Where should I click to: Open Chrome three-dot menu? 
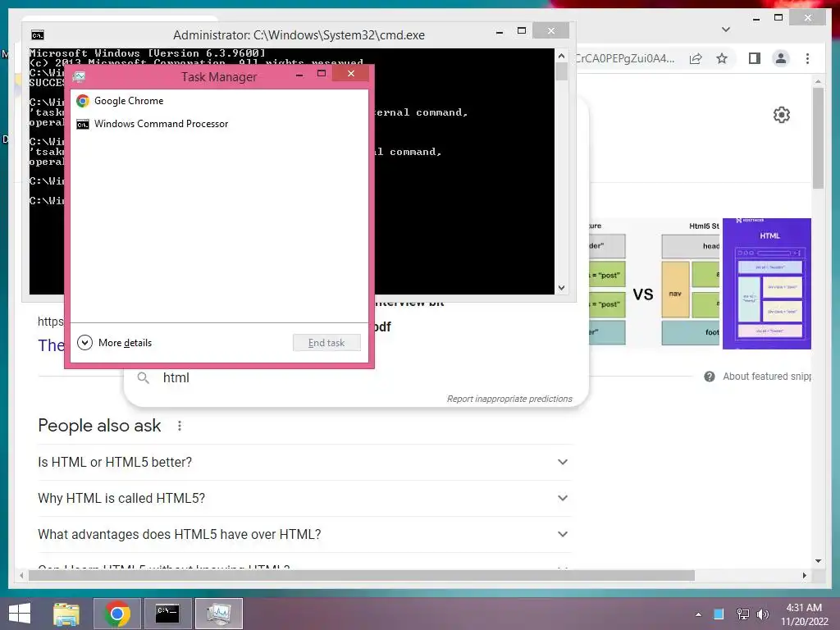click(807, 58)
